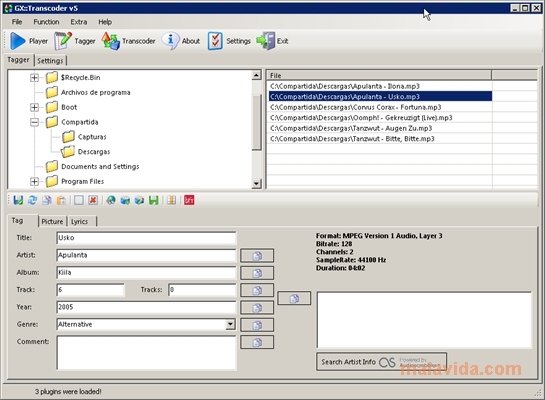
Task: Click the red square toolbar icon
Action: (x=189, y=200)
